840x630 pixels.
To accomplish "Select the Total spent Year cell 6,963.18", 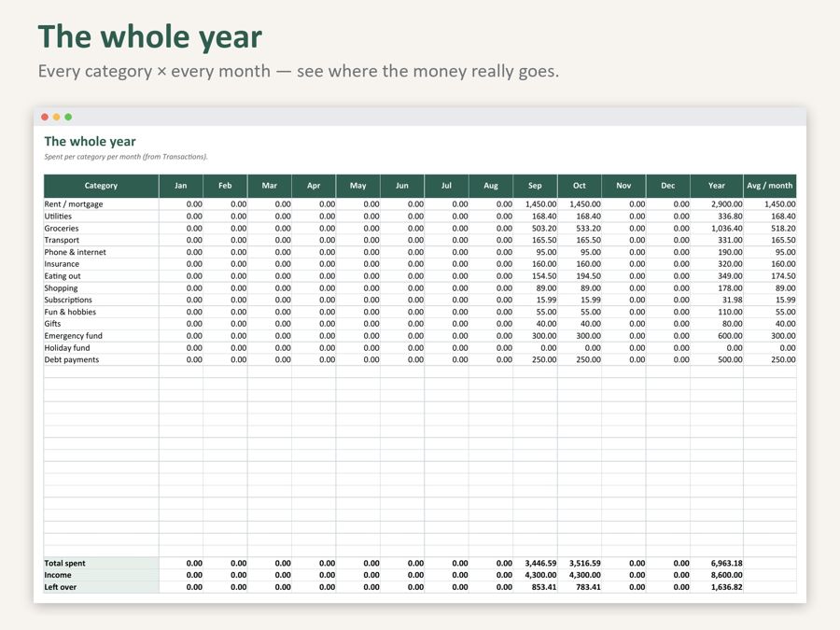I will 717,563.
